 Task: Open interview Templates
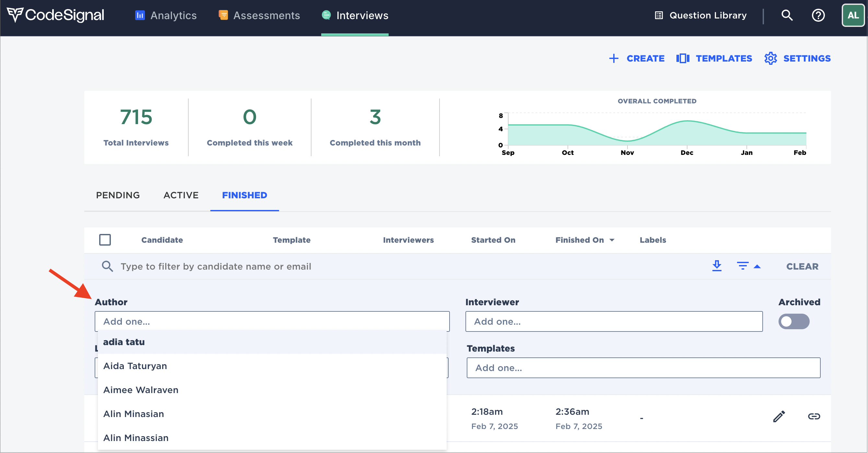tap(714, 58)
